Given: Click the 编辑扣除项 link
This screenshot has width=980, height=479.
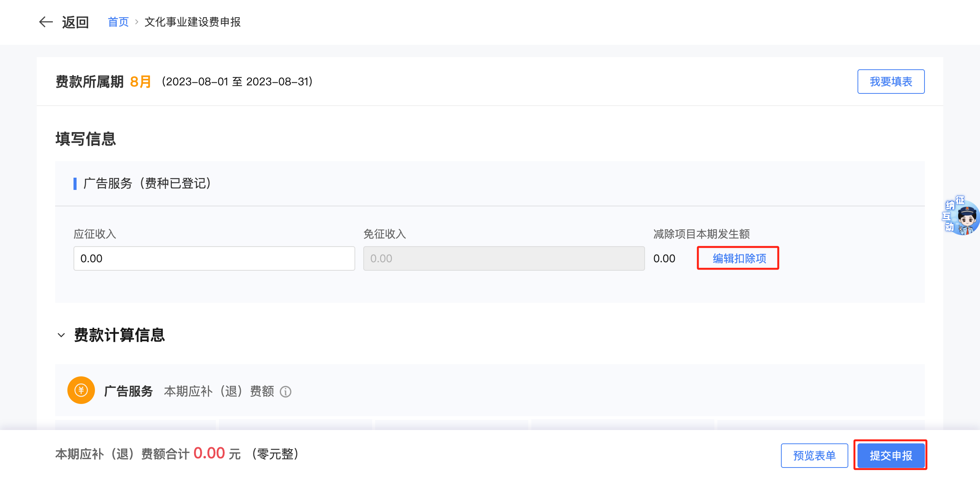Looking at the screenshot, I should 739,258.
